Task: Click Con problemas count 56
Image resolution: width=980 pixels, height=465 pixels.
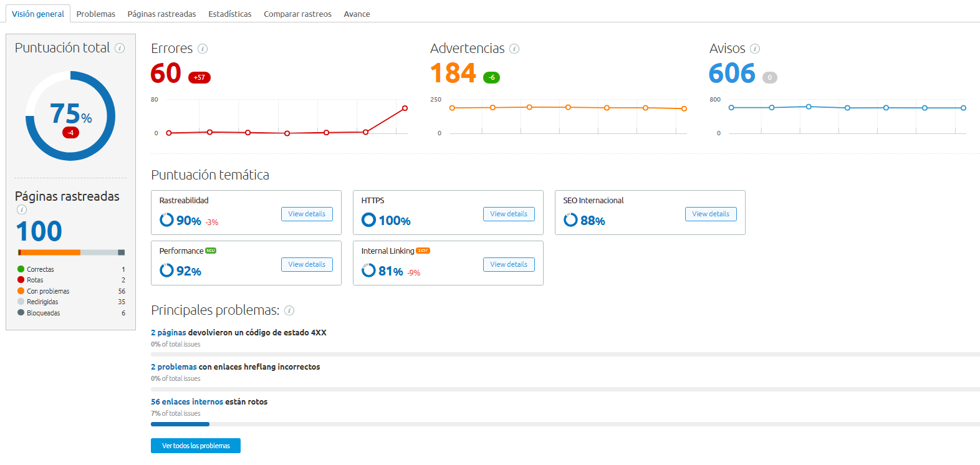Action: coord(122,291)
